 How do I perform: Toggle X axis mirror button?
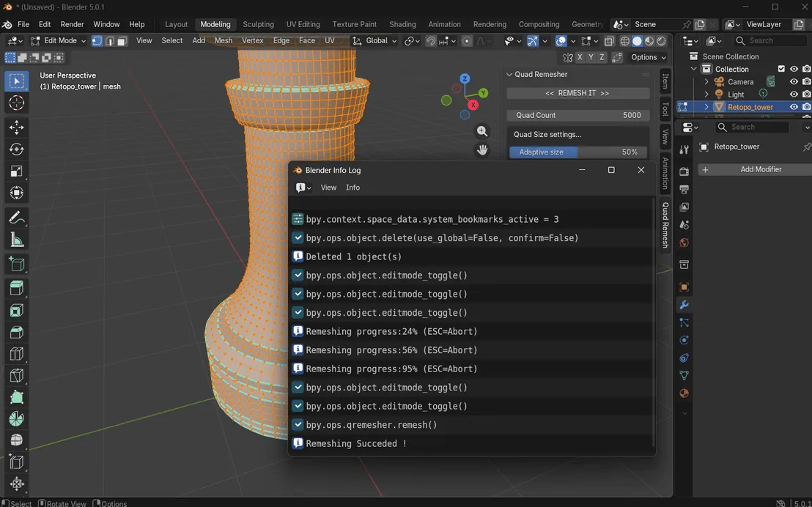click(580, 57)
